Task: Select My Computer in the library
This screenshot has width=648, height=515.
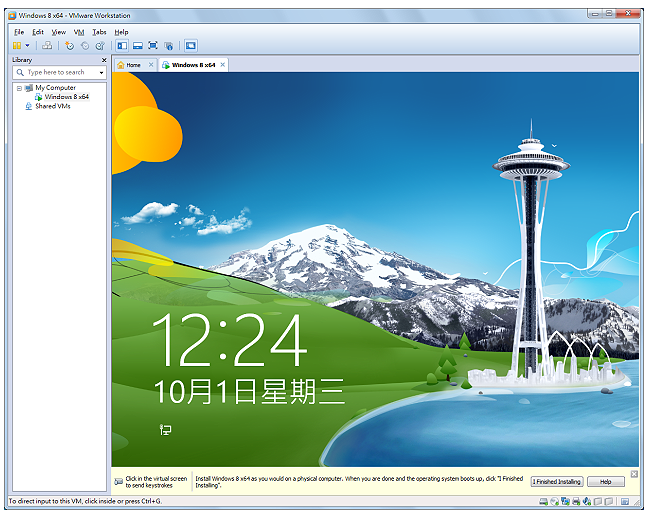Action: click(x=55, y=88)
